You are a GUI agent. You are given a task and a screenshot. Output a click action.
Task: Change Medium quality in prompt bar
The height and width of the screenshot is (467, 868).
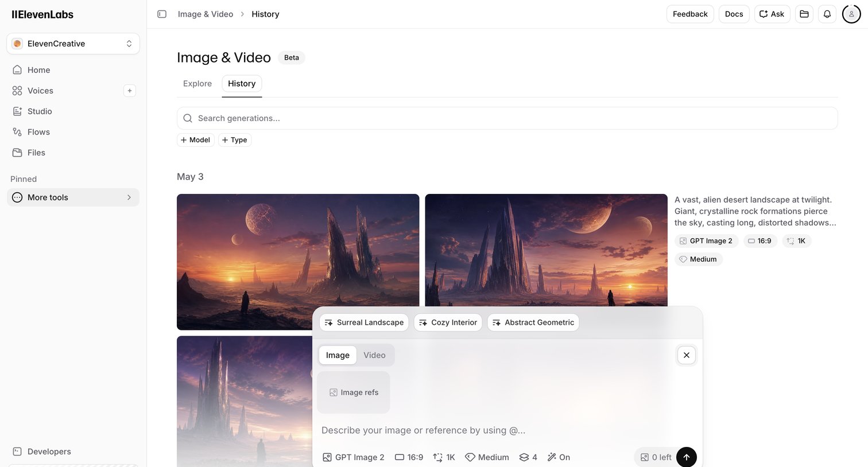pyautogui.click(x=487, y=457)
